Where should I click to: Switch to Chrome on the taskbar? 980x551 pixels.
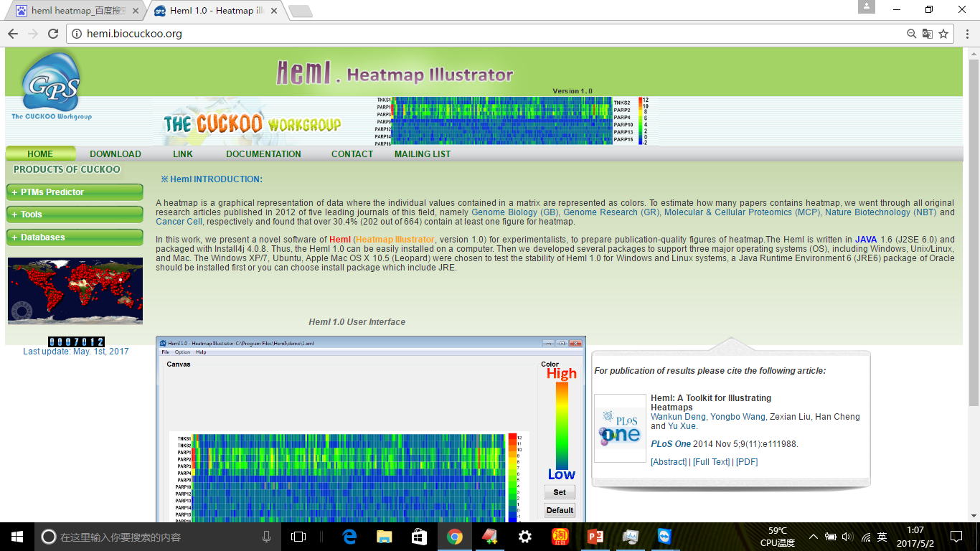[455, 537]
